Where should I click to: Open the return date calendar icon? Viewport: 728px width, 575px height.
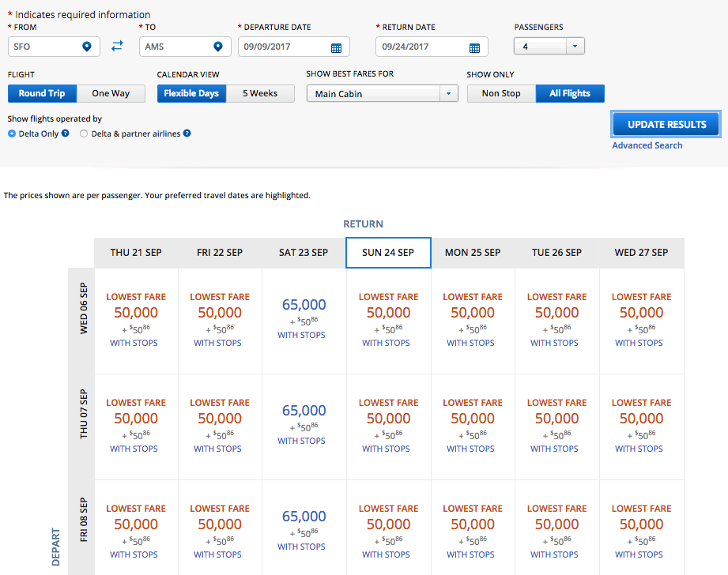(x=474, y=47)
